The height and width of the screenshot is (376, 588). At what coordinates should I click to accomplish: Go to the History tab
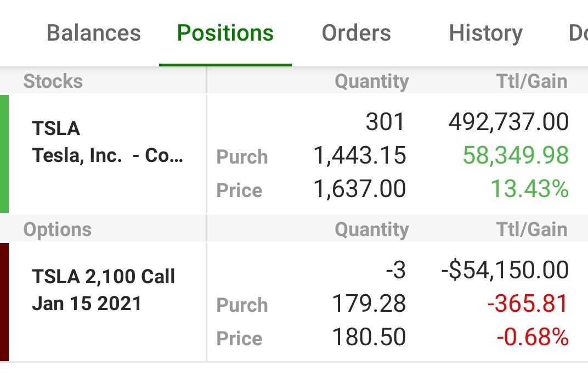(485, 33)
